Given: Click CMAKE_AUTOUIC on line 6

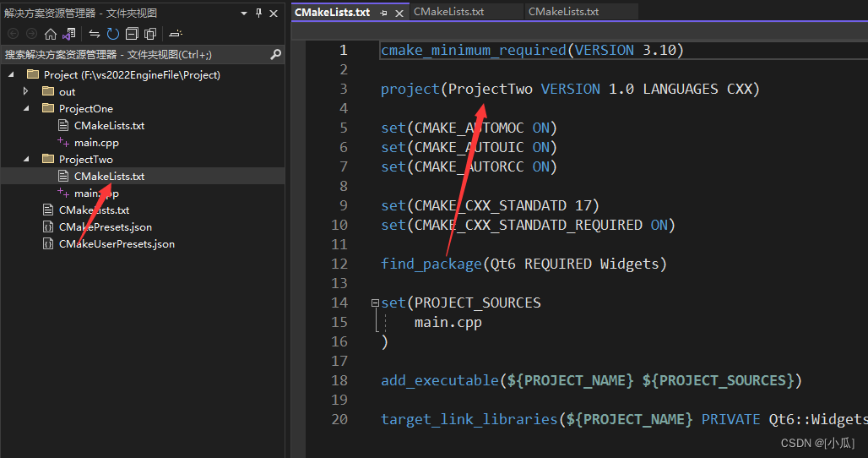Looking at the screenshot, I should point(469,147).
